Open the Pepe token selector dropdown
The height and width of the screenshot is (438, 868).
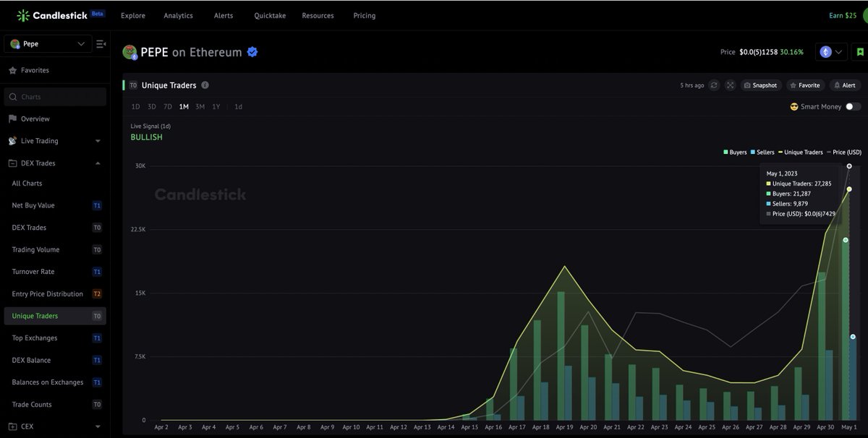coord(48,44)
